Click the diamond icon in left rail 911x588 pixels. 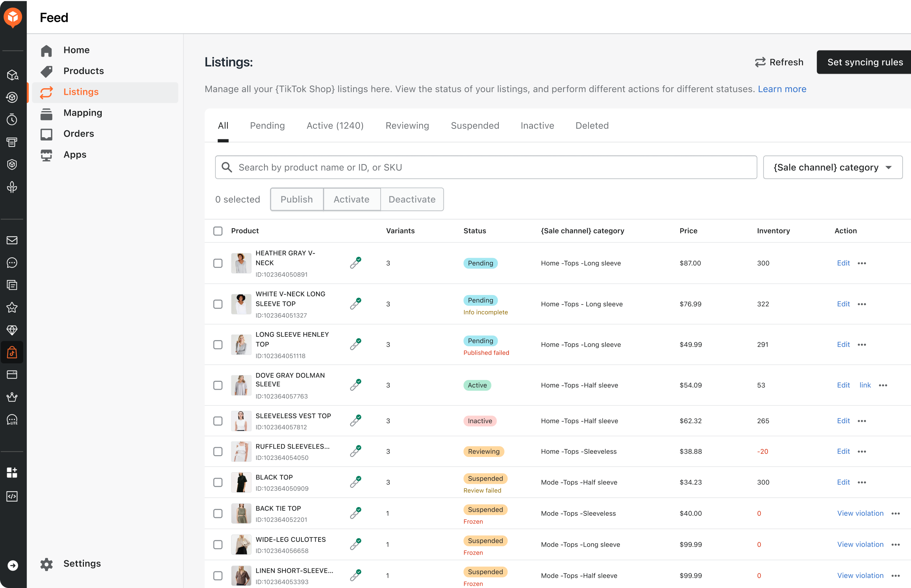[12, 330]
